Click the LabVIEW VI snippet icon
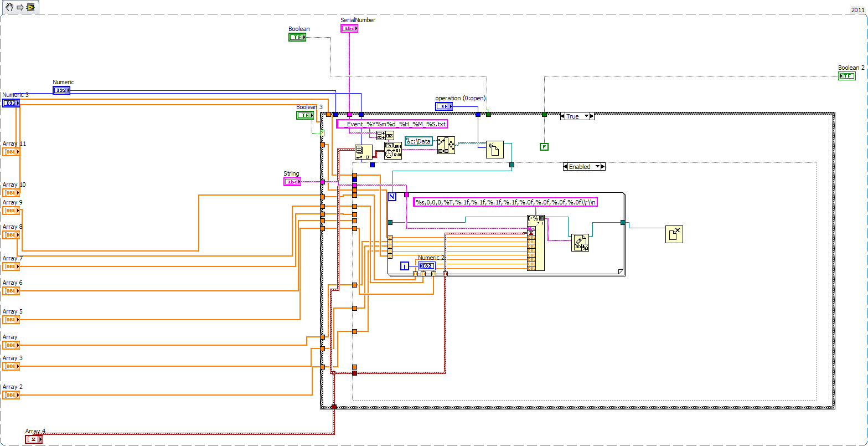The height and width of the screenshot is (446, 868). [30, 7]
